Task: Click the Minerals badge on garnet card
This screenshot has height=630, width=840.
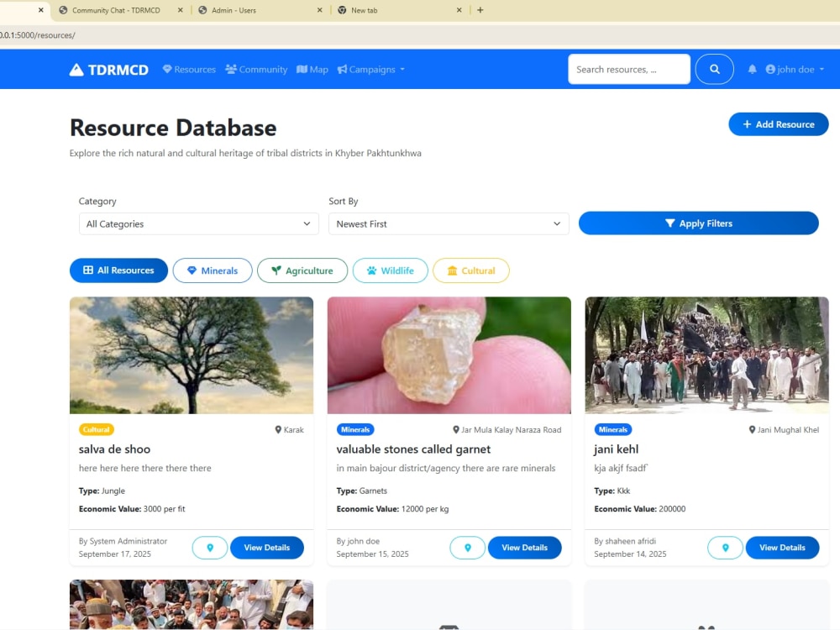Action: pos(355,429)
